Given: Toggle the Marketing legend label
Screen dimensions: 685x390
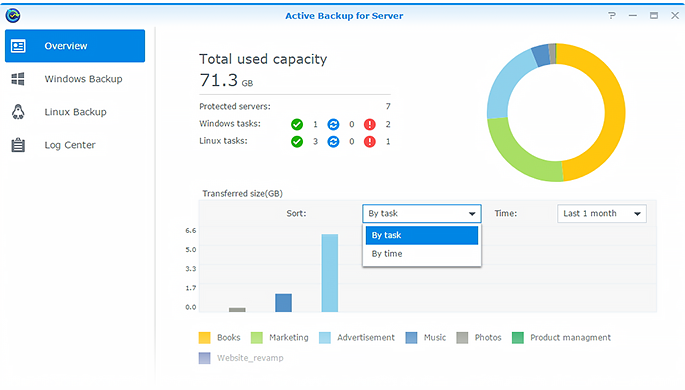Looking at the screenshot, I should (x=288, y=338).
